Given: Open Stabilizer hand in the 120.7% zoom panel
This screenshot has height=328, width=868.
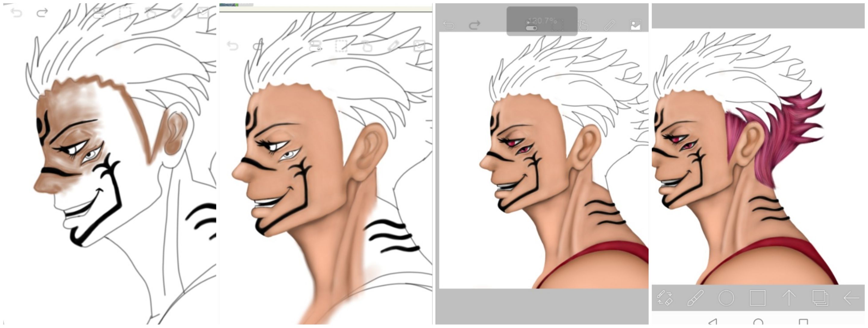Looking at the screenshot, I should coord(583,25).
